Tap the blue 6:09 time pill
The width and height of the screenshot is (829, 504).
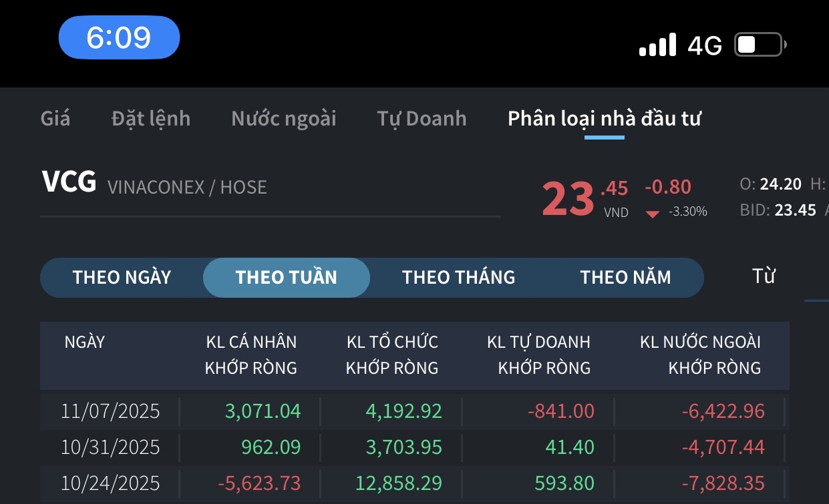(119, 37)
